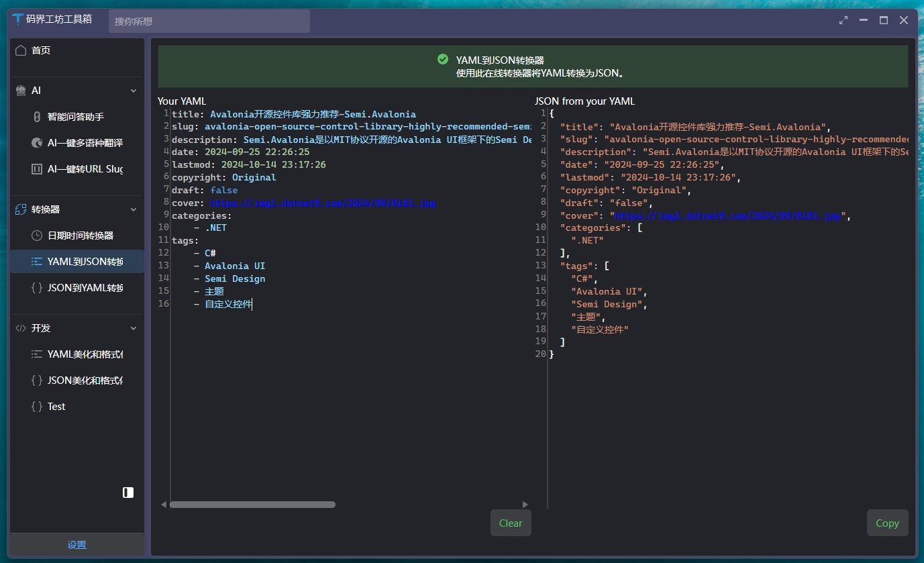
Task: Click the list icon for YAML美化和格式化
Action: tap(37, 354)
